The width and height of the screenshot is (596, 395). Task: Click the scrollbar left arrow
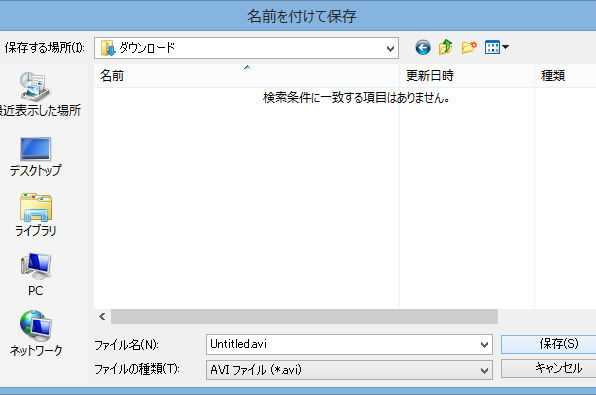pyautogui.click(x=102, y=316)
